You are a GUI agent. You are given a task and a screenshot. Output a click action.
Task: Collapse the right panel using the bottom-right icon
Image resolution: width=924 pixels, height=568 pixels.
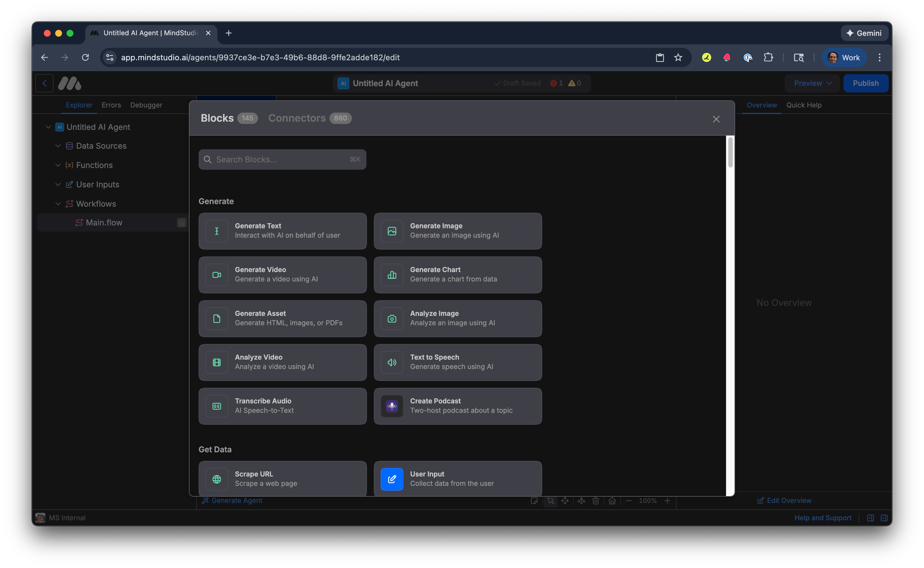[884, 517]
